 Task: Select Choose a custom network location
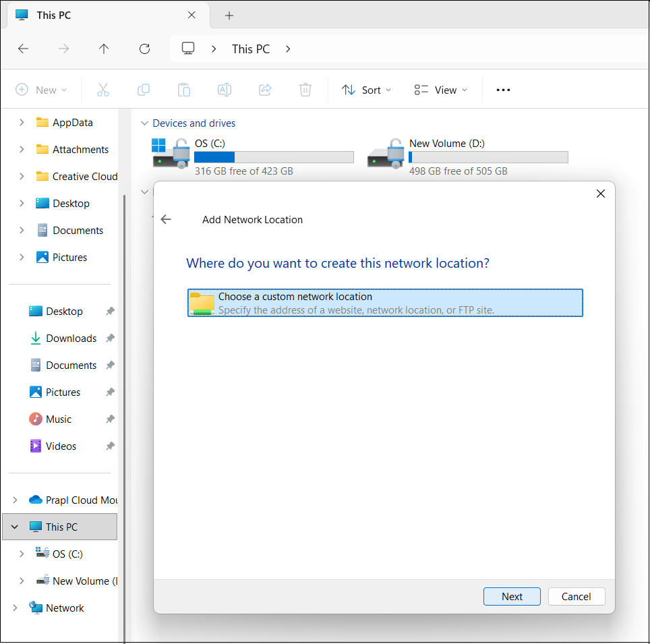(x=385, y=303)
